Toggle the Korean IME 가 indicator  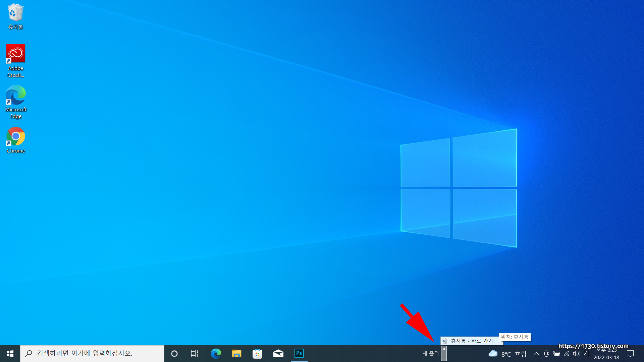[586, 353]
